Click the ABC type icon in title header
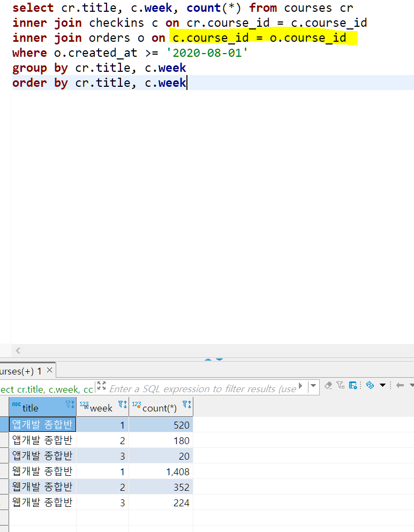This screenshot has height=532, width=414. point(16,404)
